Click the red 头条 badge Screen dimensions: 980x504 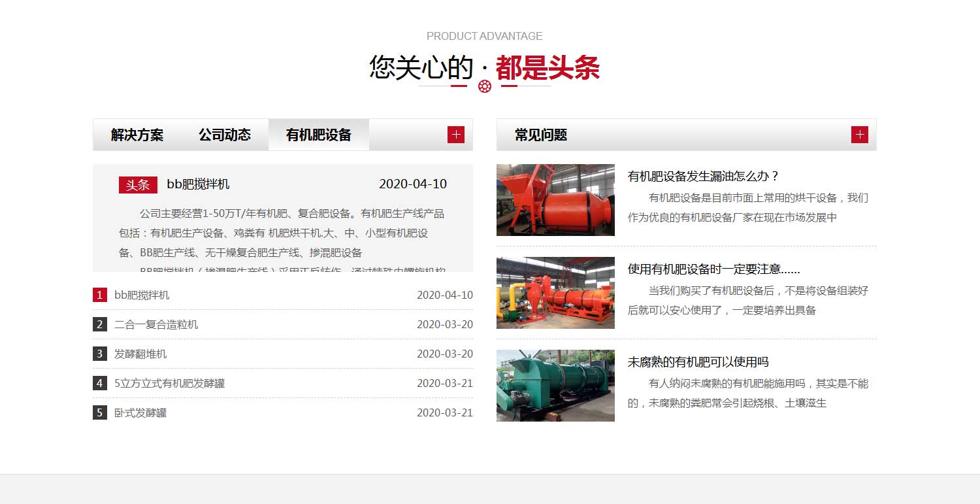(138, 185)
